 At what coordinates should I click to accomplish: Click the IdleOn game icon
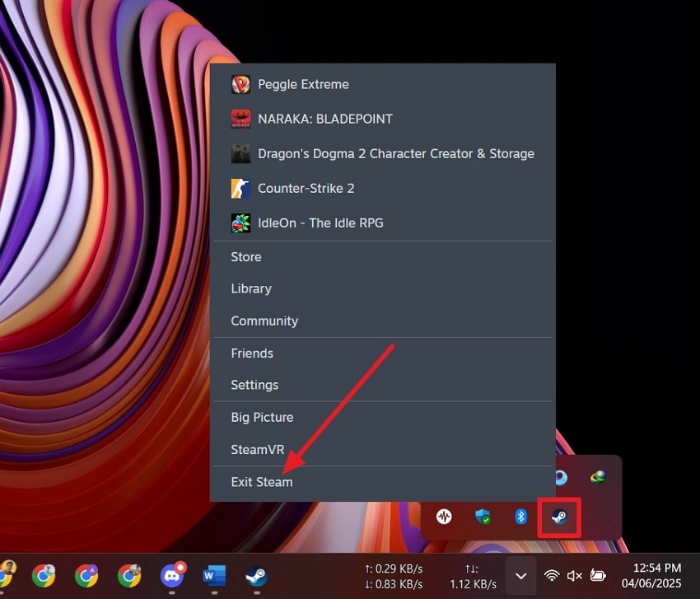point(240,223)
